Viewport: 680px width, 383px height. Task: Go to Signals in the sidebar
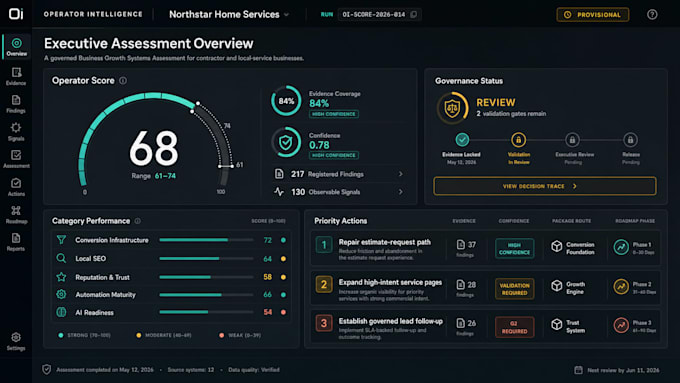pyautogui.click(x=16, y=132)
